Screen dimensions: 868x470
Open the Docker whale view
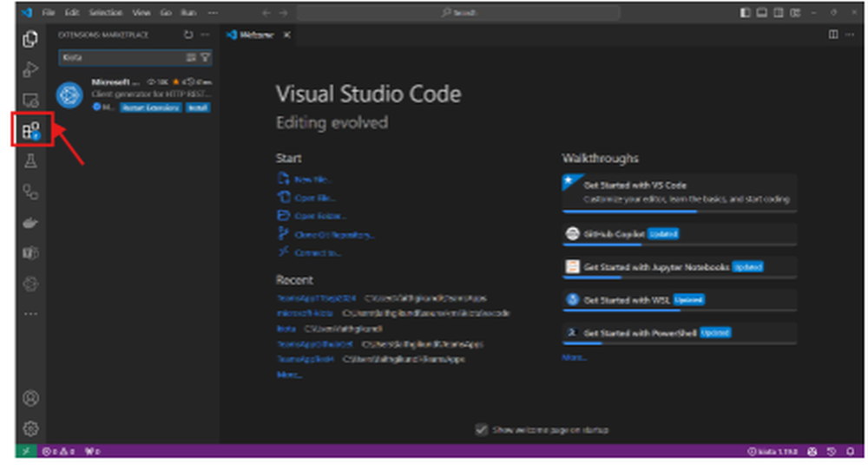coord(31,223)
